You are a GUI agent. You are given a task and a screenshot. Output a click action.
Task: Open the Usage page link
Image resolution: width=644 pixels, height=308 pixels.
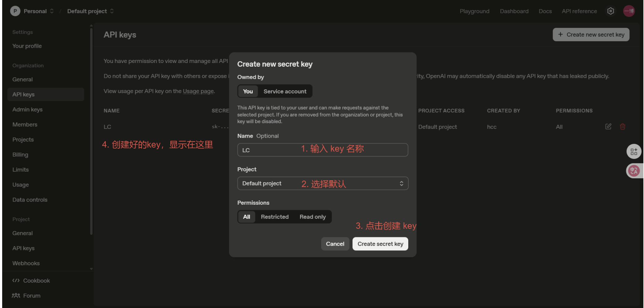[198, 91]
